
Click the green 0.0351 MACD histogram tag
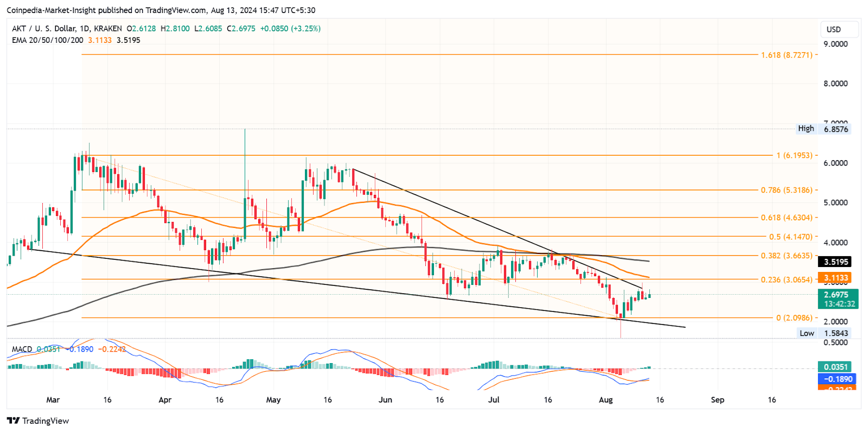[834, 367]
